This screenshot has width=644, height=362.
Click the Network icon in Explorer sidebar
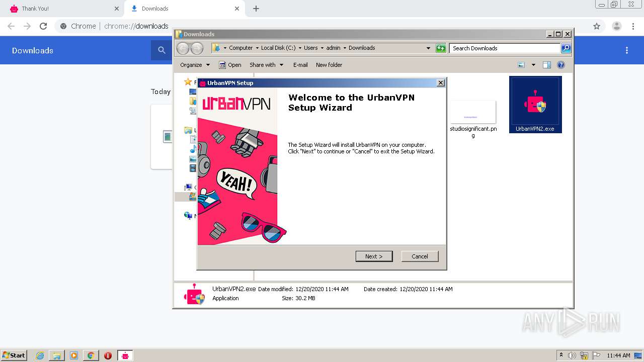point(188,216)
